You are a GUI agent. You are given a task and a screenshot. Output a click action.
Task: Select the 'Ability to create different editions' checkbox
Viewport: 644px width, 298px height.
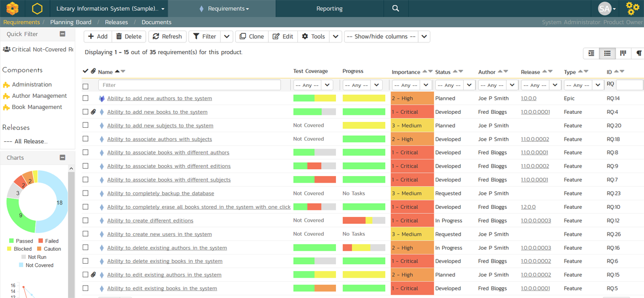[85, 221]
